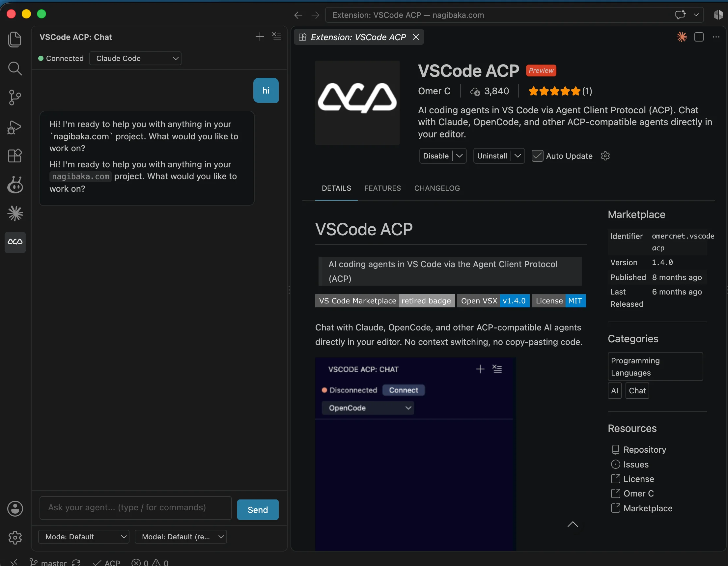Go forward with the right arrow
The width and height of the screenshot is (728, 566).
(315, 15)
